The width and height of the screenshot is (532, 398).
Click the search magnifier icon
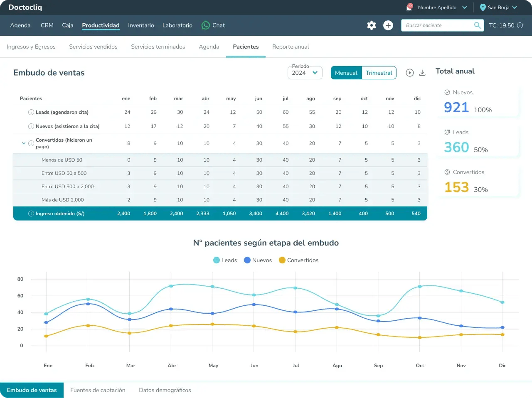[x=477, y=25]
